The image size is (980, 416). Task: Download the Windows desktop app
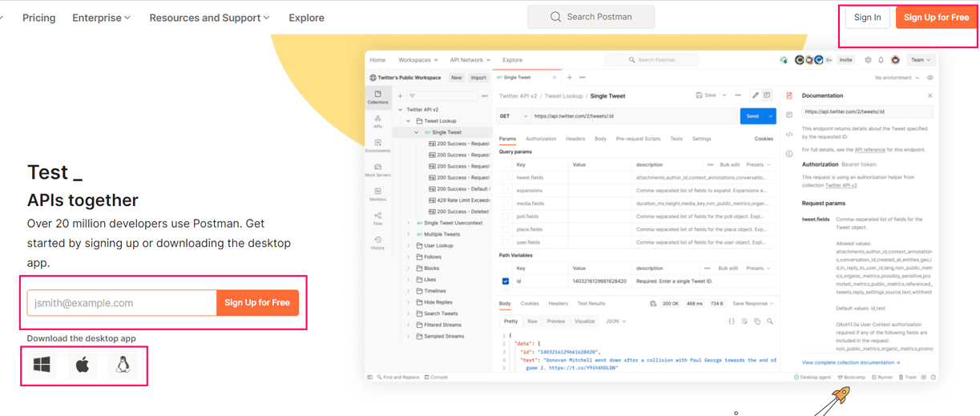[42, 365]
